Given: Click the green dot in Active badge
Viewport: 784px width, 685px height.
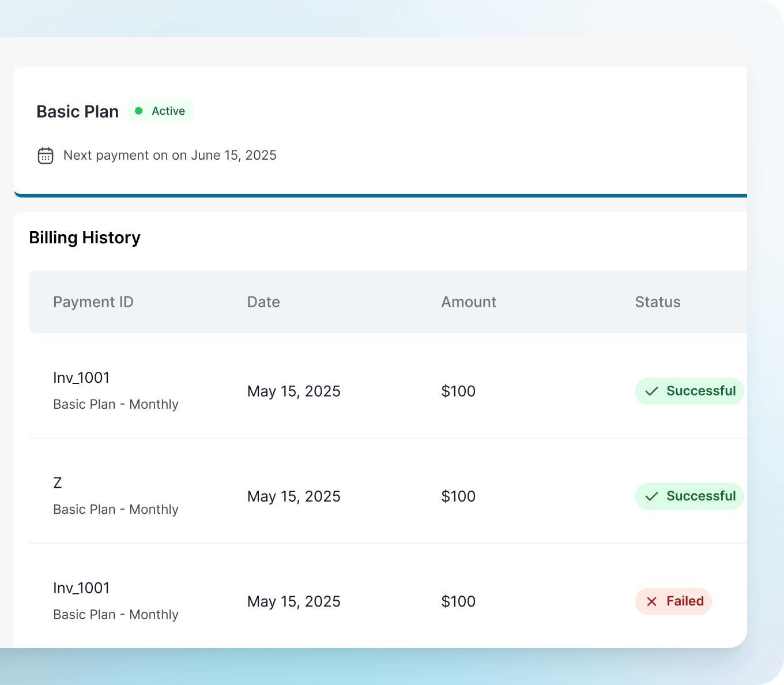Looking at the screenshot, I should [139, 111].
